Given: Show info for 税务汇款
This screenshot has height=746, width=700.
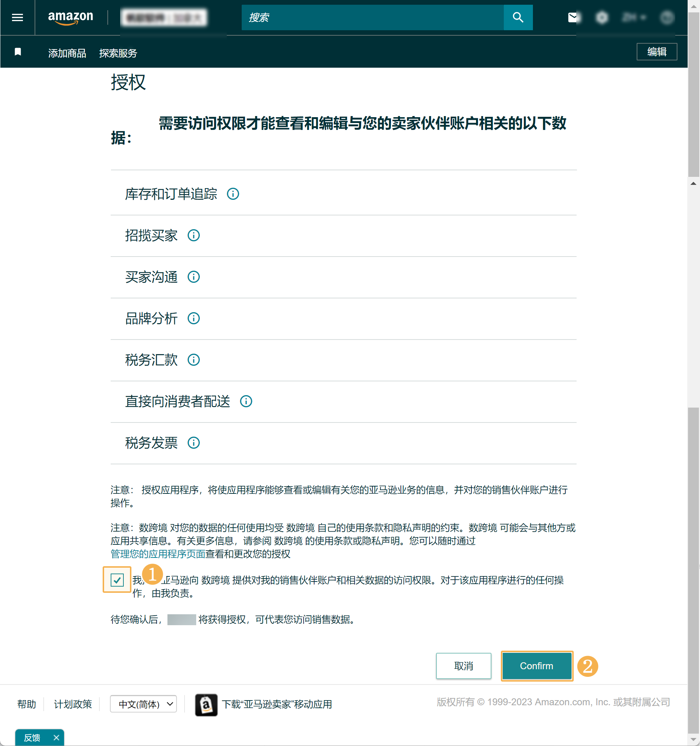Looking at the screenshot, I should click(x=193, y=360).
